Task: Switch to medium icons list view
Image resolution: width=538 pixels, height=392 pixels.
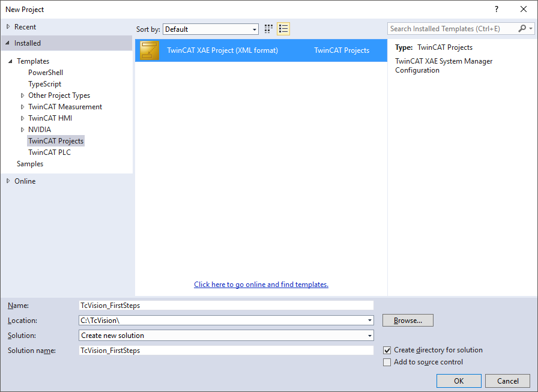Action: point(283,29)
